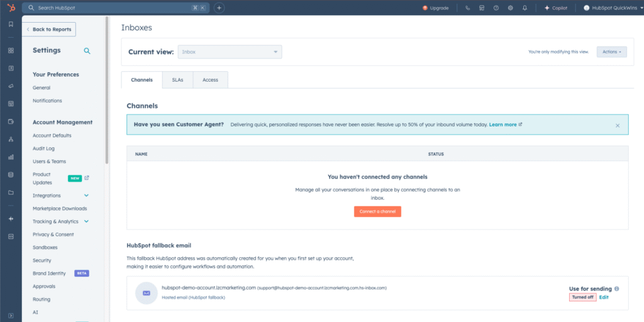Open AI settings
This screenshot has width=644, height=322.
36,312
